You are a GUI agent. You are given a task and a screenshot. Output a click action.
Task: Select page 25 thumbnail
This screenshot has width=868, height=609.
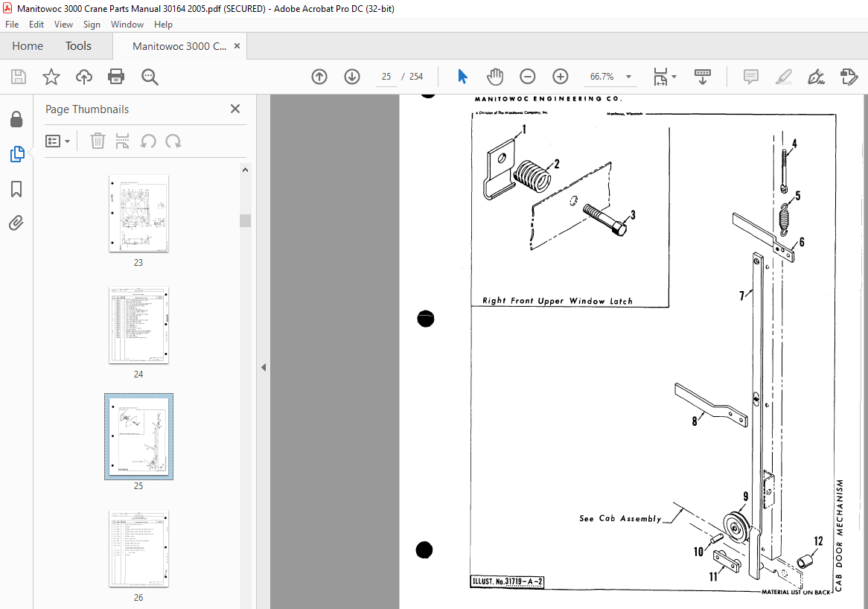coord(138,437)
